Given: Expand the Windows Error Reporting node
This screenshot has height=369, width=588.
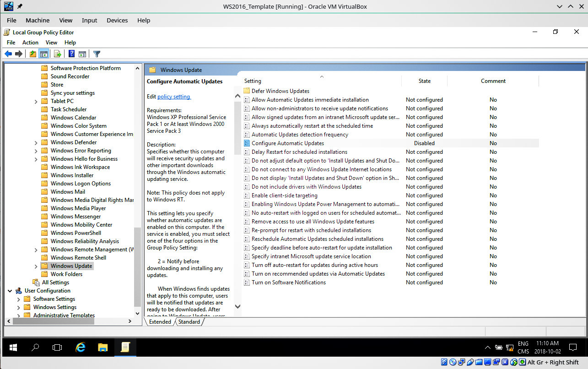Looking at the screenshot, I should [x=36, y=151].
